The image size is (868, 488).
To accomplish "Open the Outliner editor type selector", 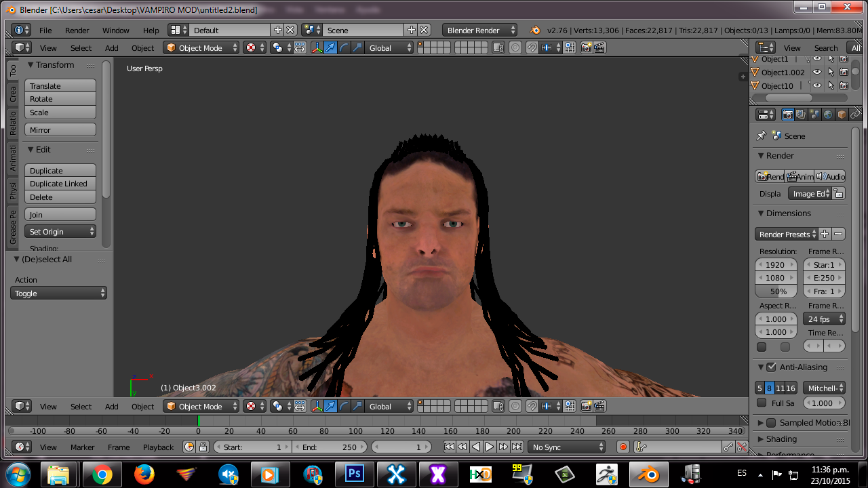I will point(766,47).
